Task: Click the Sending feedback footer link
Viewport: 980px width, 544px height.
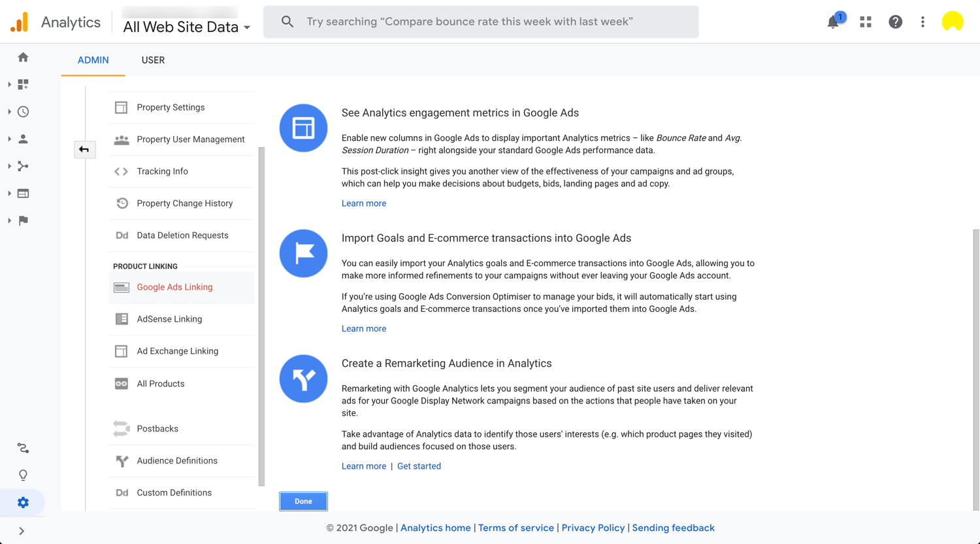Action: [x=674, y=528]
